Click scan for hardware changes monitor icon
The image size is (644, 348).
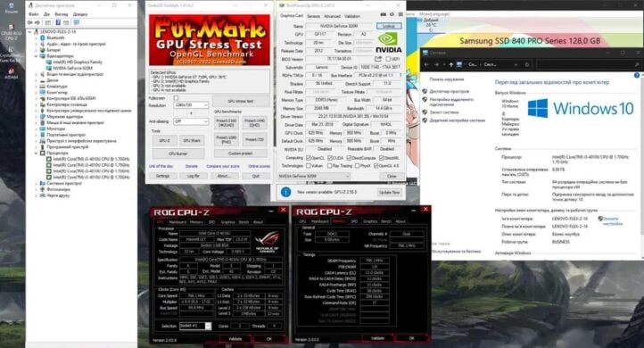[x=77, y=22]
